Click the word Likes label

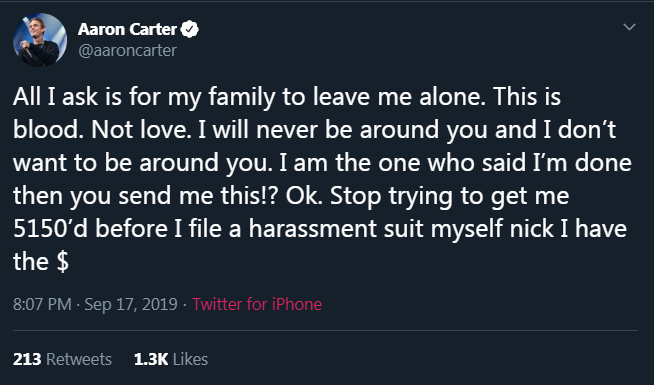tap(190, 359)
